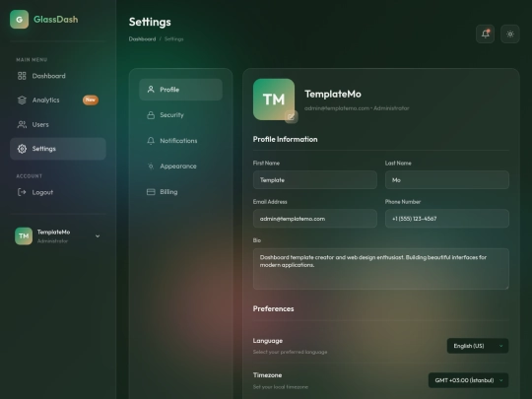Viewport: 532px width, 399px height.
Task: Select the Profile settings tab
Action: pyautogui.click(x=181, y=90)
